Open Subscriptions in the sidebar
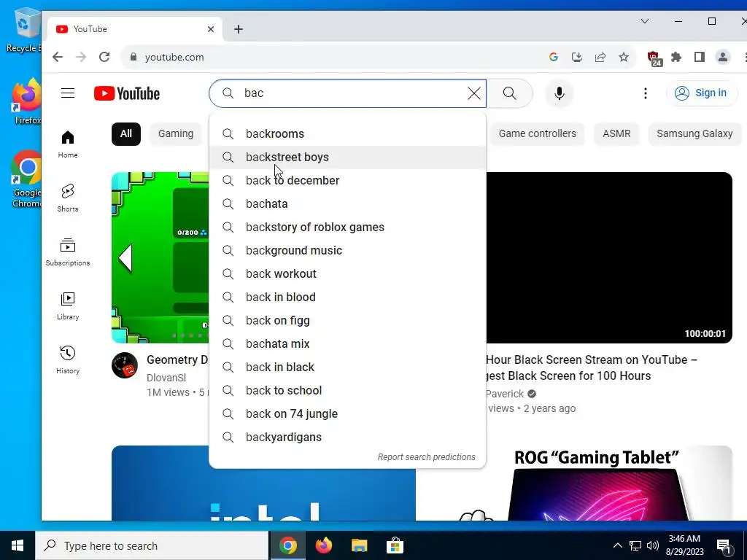The width and height of the screenshot is (747, 560). [x=68, y=252]
